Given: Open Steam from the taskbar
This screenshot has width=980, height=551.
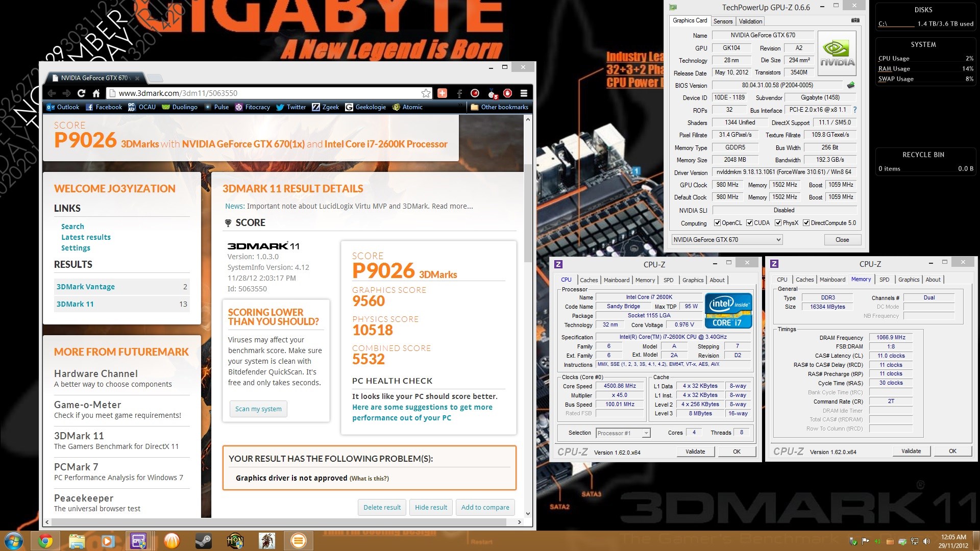Looking at the screenshot, I should tap(204, 541).
